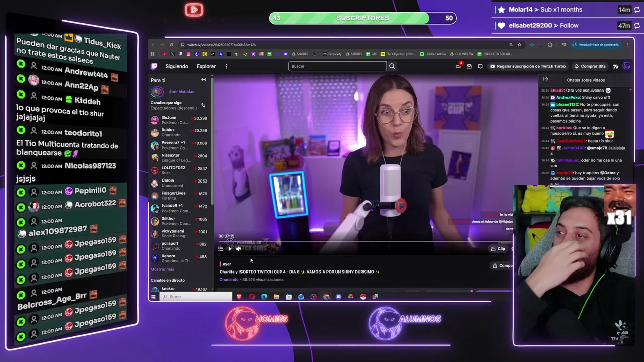The image size is (644, 362).
Task: Open the Windows Start menu
Action: 152,297
